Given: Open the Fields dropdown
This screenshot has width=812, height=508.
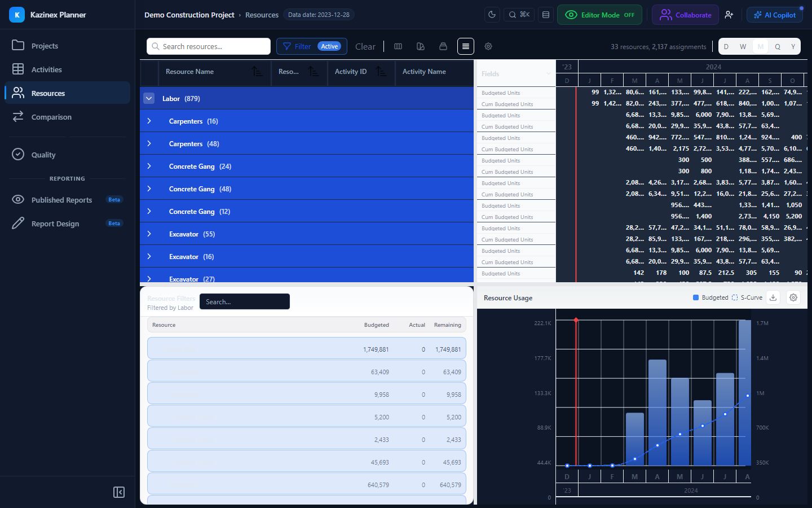Looking at the screenshot, I should click(516, 73).
